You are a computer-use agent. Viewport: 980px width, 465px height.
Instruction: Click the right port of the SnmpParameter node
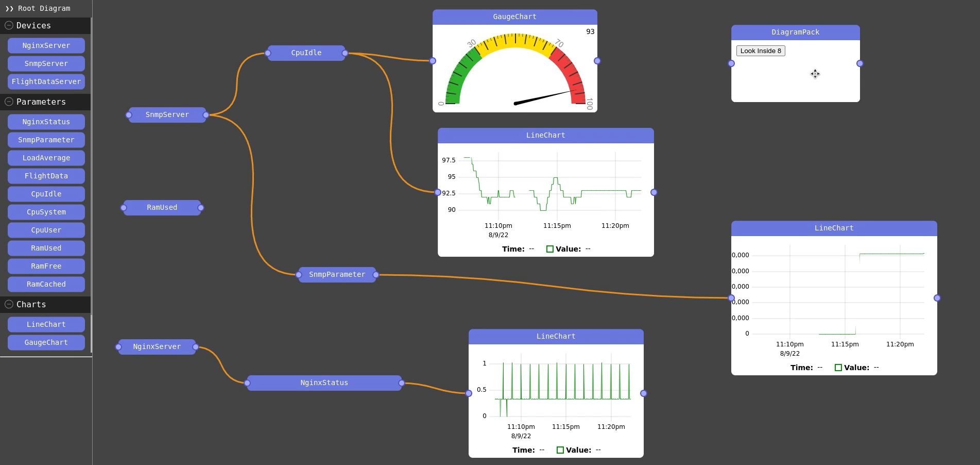click(376, 274)
